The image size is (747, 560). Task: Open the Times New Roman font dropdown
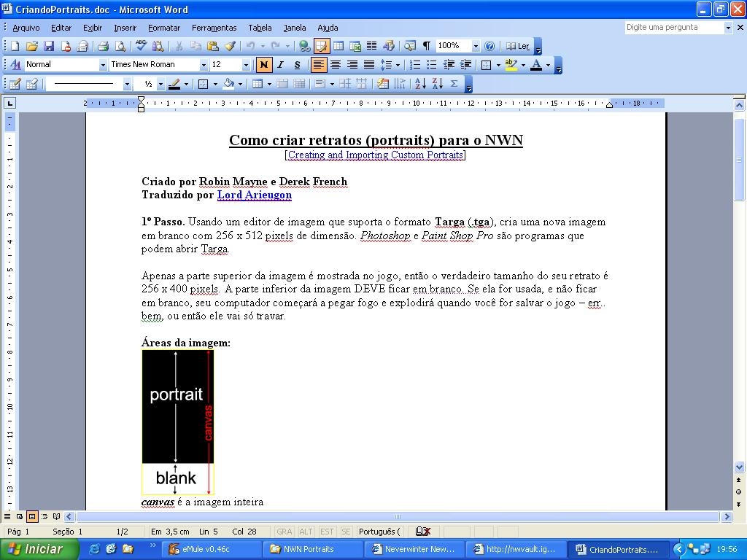click(204, 65)
